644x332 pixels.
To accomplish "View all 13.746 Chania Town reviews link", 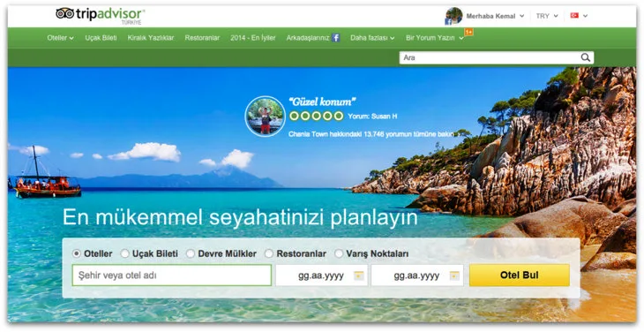I will (x=373, y=134).
